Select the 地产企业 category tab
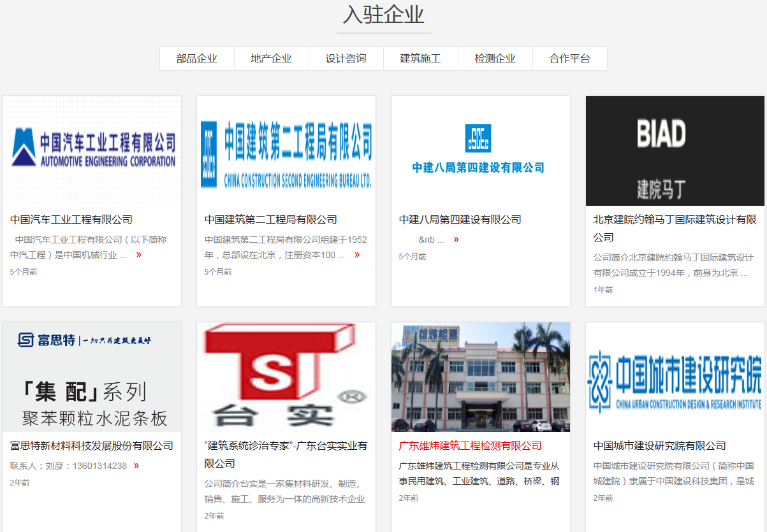Screen dimensions: 767x532 point(272,59)
